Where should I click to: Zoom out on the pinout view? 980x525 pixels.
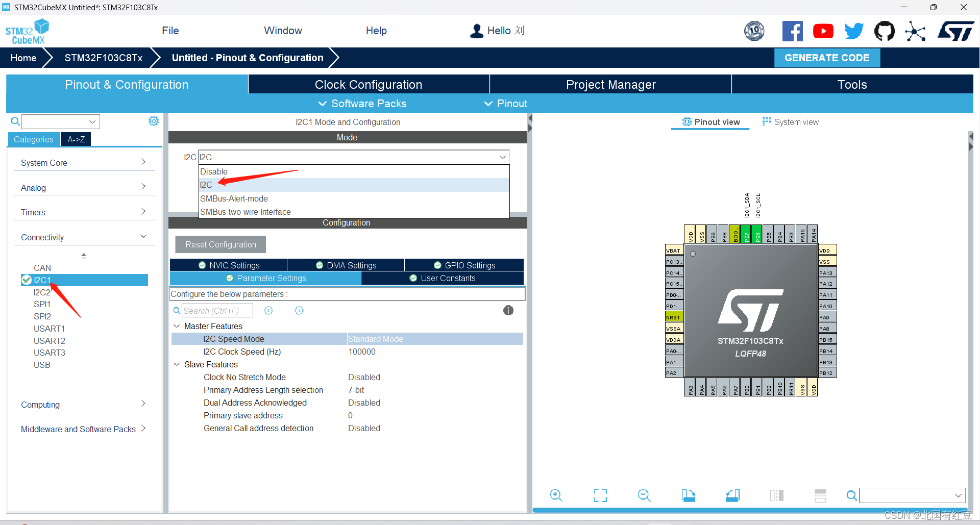point(643,495)
